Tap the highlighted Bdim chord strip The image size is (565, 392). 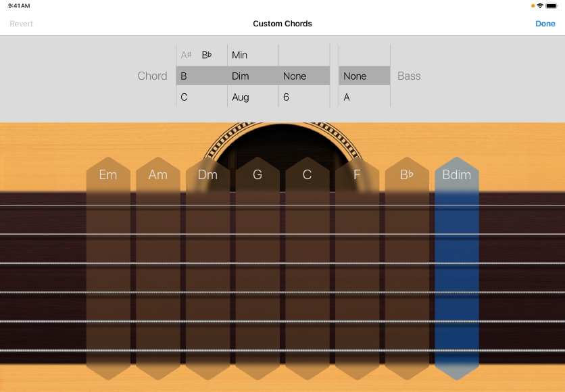457,175
